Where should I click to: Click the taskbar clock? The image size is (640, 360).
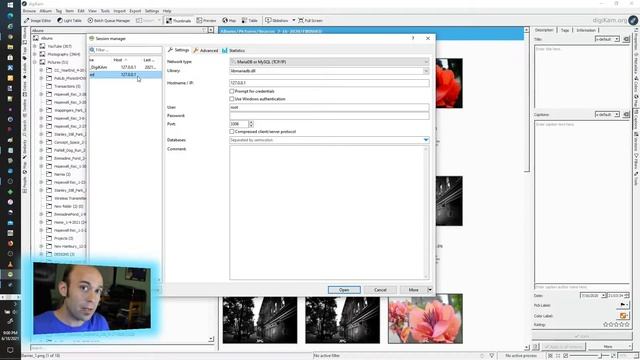(10, 336)
